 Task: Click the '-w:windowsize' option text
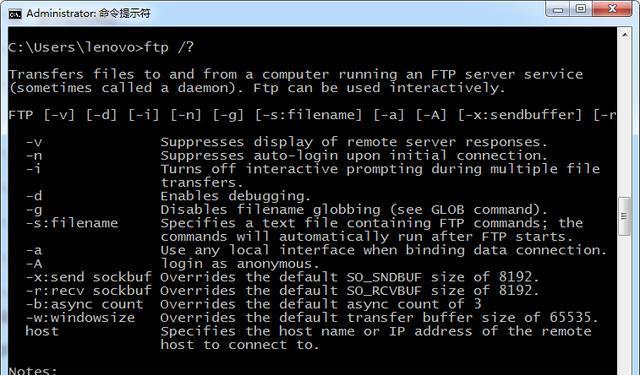(80, 318)
